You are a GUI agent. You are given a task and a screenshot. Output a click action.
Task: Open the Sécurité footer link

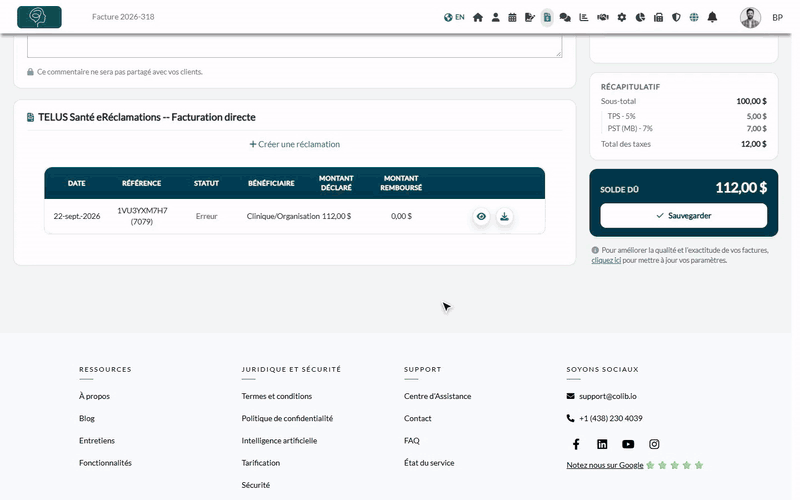[x=256, y=485]
